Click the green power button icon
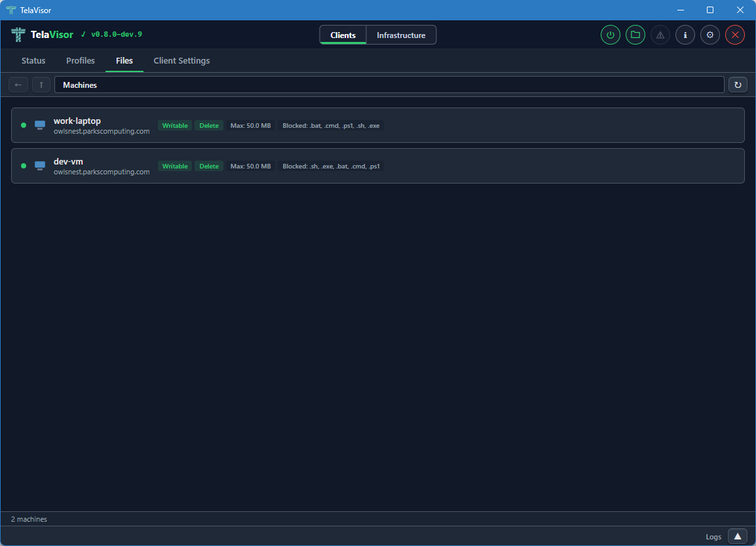This screenshot has width=756, height=546. pos(610,35)
